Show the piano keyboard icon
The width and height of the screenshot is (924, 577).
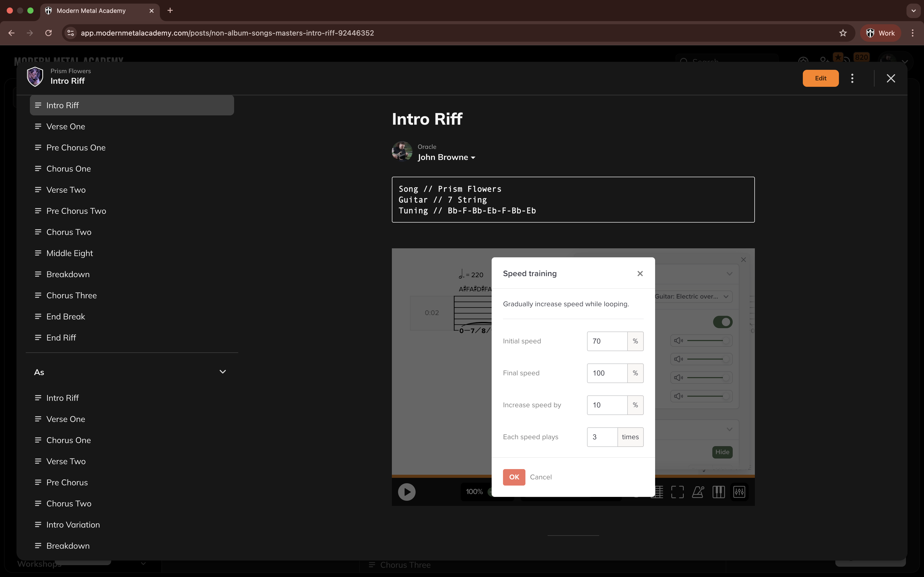point(719,492)
